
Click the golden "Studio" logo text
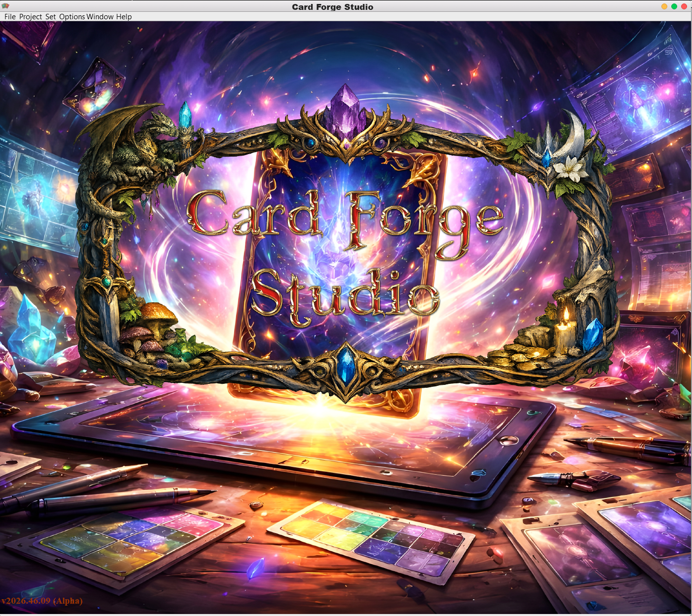[x=345, y=294]
